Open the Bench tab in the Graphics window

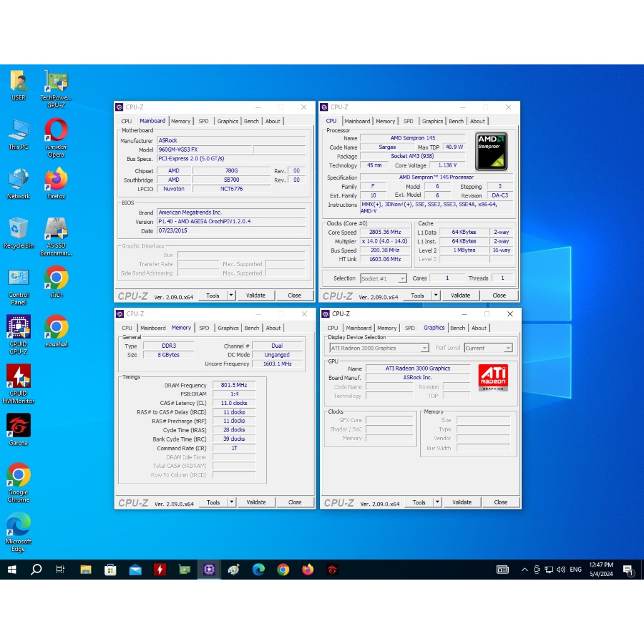click(x=458, y=328)
